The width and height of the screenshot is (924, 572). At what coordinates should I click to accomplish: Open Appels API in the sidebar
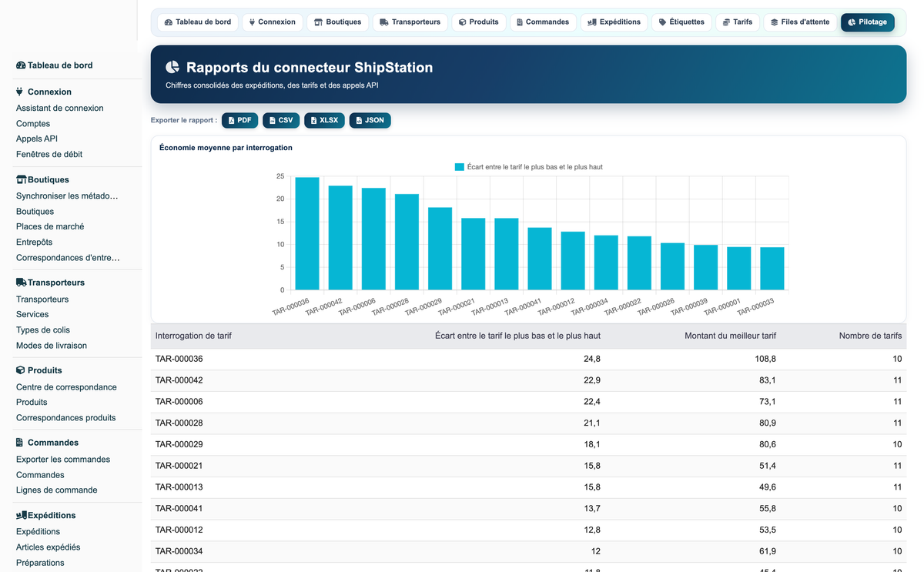click(x=37, y=139)
